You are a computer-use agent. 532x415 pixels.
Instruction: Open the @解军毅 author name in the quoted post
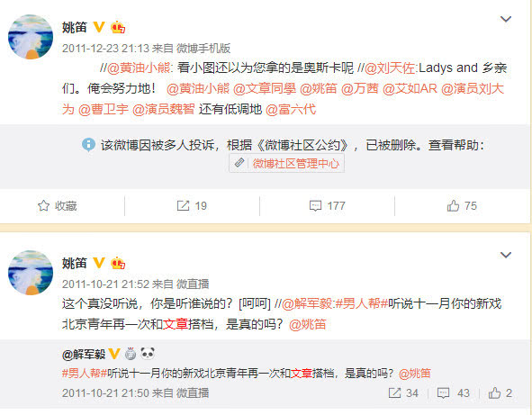[x=84, y=355]
